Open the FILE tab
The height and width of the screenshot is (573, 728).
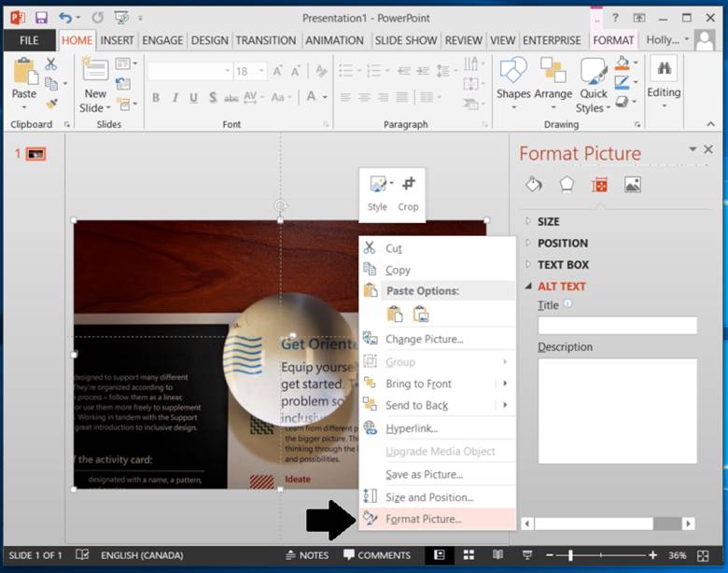click(29, 40)
